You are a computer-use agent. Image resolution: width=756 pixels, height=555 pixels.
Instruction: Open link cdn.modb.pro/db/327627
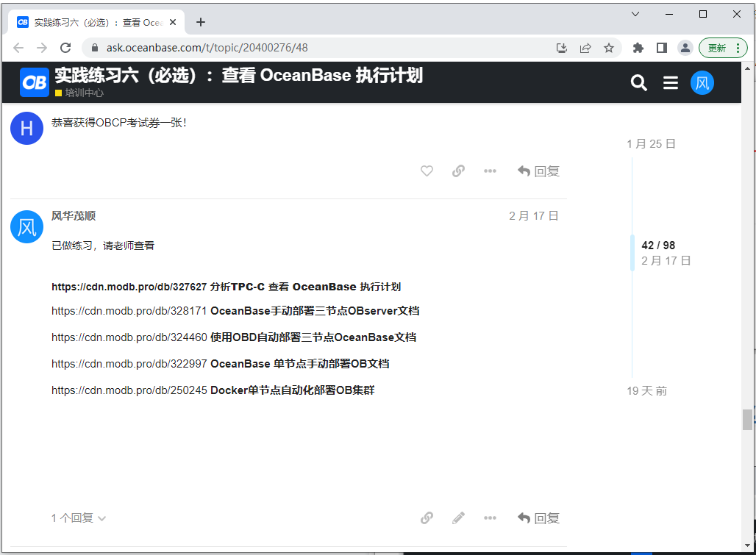coord(129,287)
